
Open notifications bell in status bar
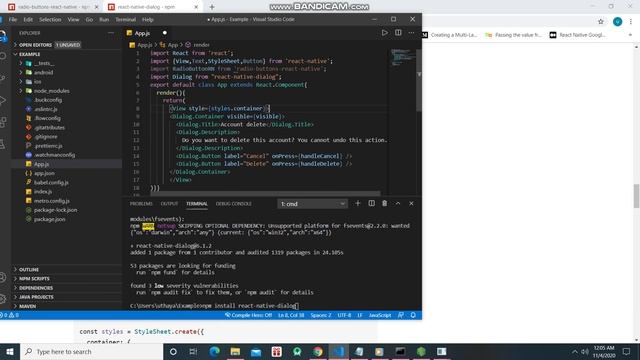413,315
